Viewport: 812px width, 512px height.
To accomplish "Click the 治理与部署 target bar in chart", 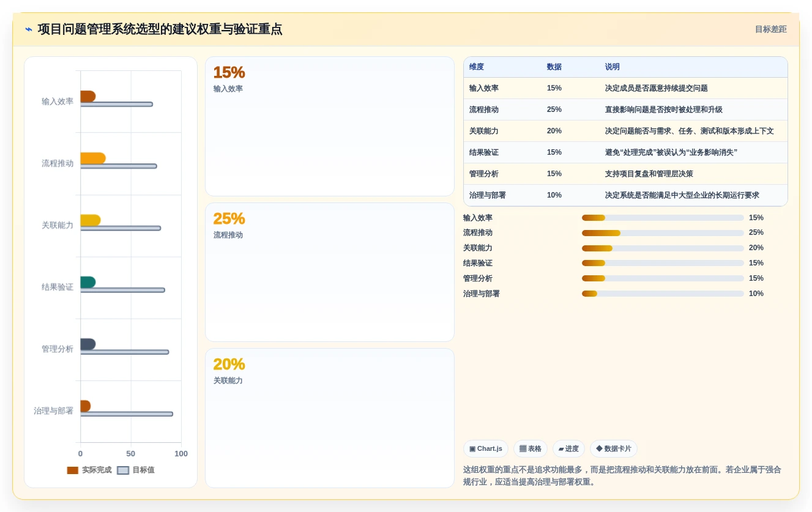I will point(127,414).
